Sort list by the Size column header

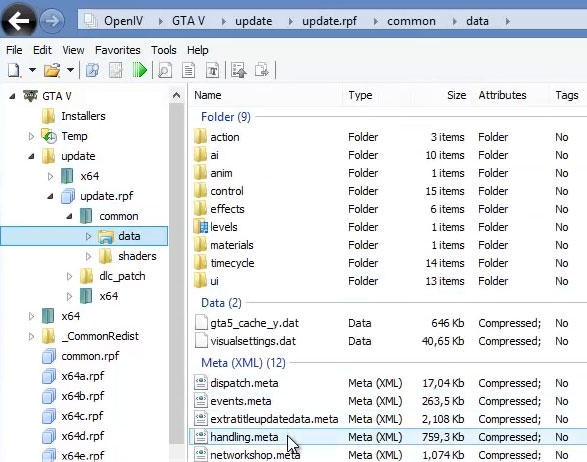coord(456,95)
